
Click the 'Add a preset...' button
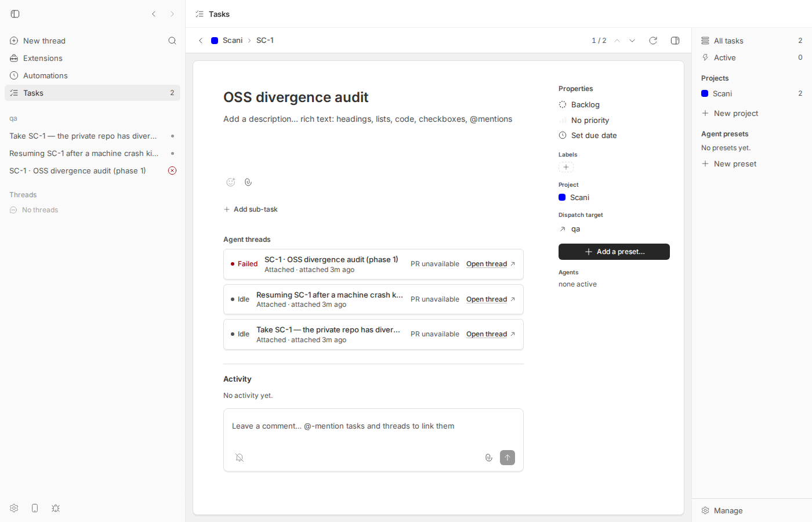tap(614, 252)
